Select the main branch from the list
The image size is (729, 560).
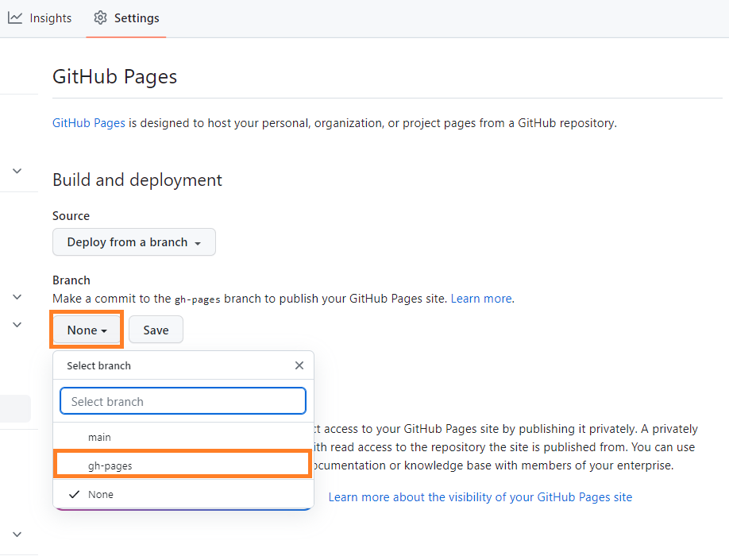pyautogui.click(x=99, y=437)
